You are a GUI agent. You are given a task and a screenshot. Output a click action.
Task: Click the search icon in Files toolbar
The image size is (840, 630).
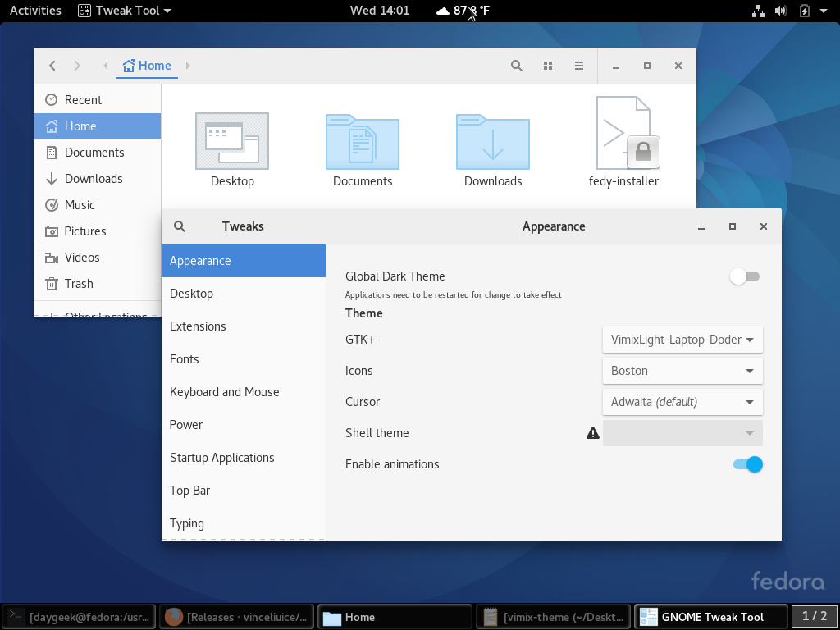coord(517,66)
